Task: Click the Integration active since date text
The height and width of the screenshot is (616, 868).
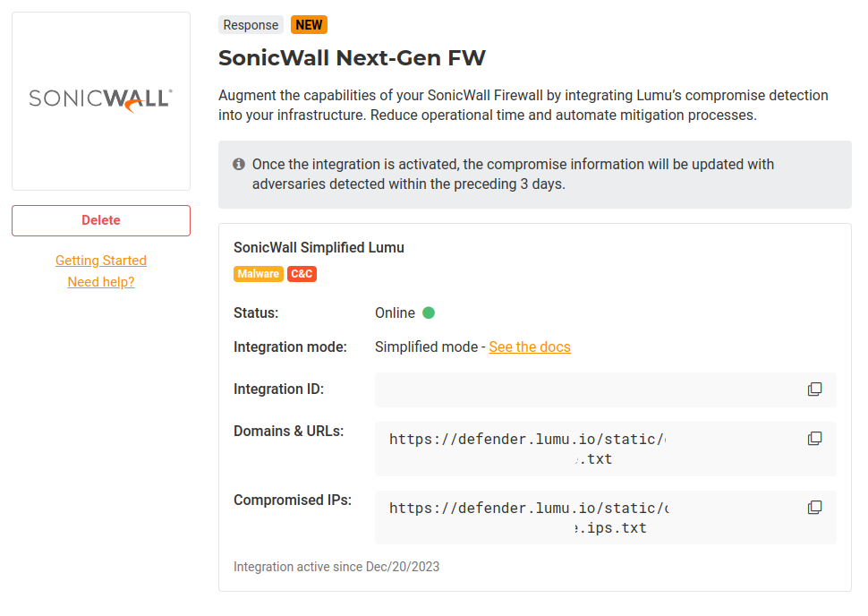Action: tap(336, 567)
